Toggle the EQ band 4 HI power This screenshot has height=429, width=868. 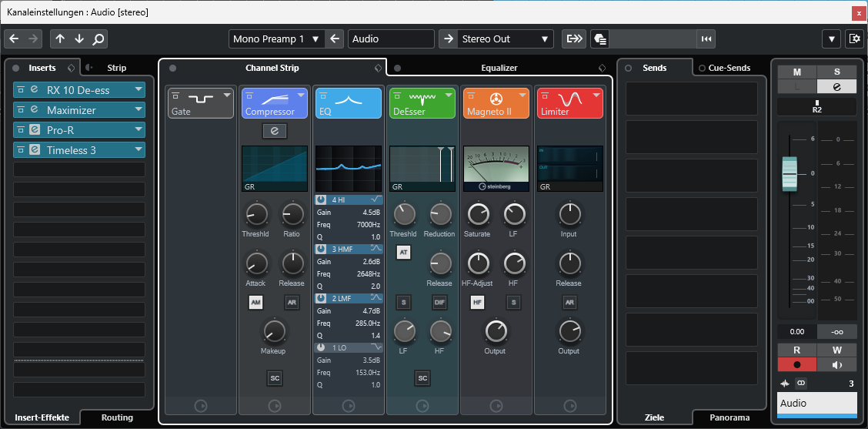pyautogui.click(x=322, y=200)
